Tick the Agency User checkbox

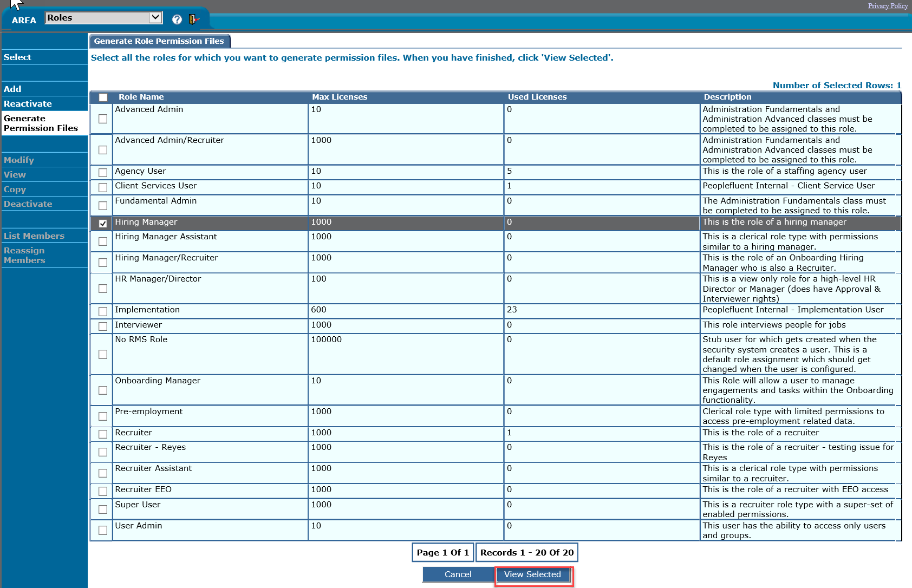(x=103, y=173)
